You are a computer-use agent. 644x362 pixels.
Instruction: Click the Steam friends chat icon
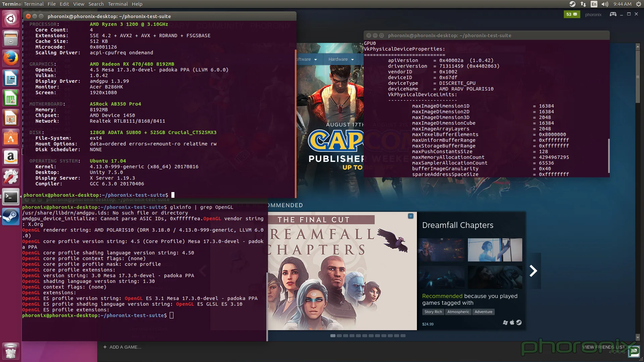click(634, 351)
